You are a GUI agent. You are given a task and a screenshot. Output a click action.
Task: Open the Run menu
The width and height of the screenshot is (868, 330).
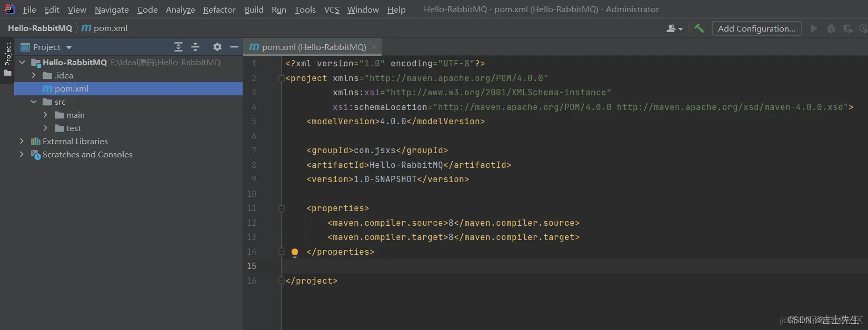[x=279, y=9]
